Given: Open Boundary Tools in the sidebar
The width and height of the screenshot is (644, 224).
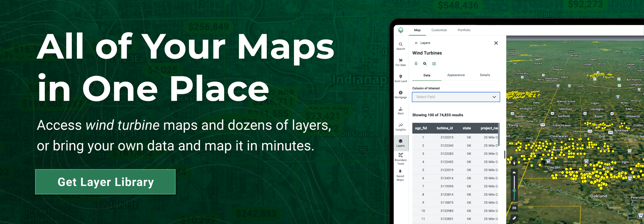Looking at the screenshot, I should 401,159.
